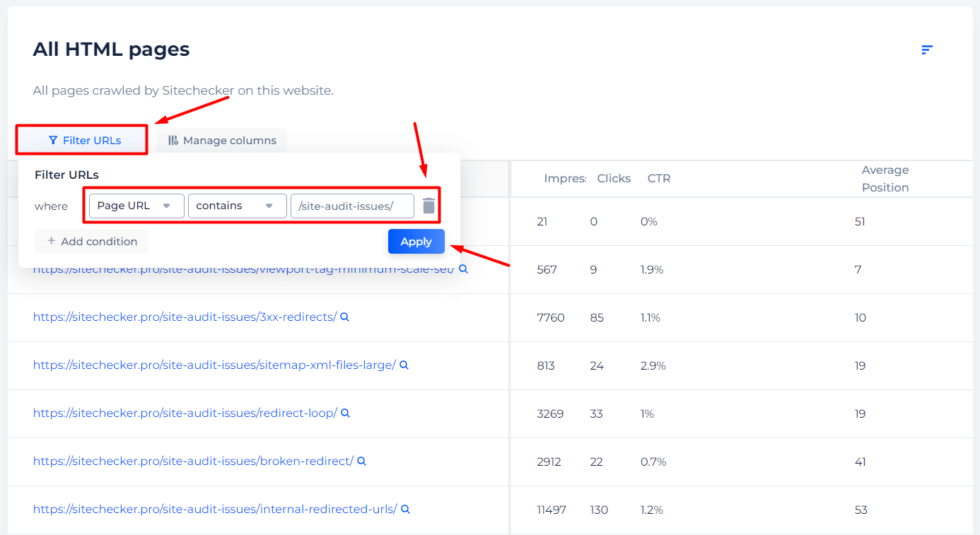The width and height of the screenshot is (980, 535).
Task: Open the sitemap-xml-files-large page link
Action: [214, 365]
